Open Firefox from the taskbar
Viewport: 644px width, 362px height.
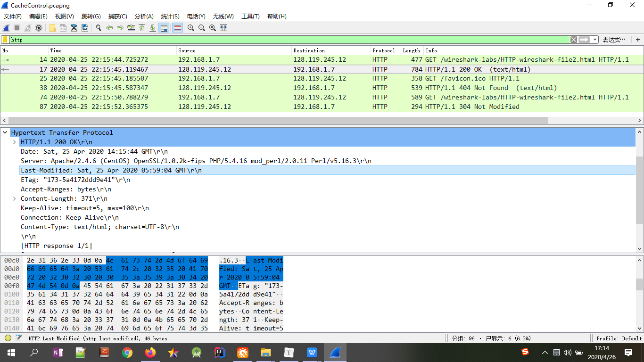[x=150, y=353]
